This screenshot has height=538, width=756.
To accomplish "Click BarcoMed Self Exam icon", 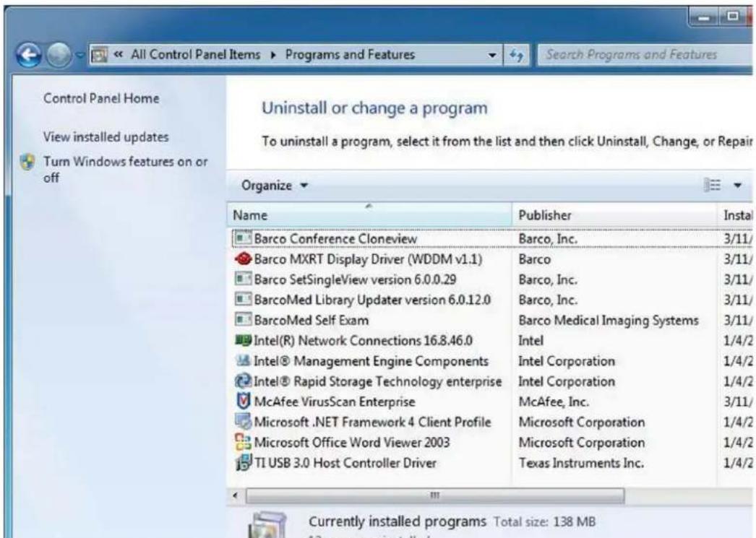I will (x=243, y=319).
